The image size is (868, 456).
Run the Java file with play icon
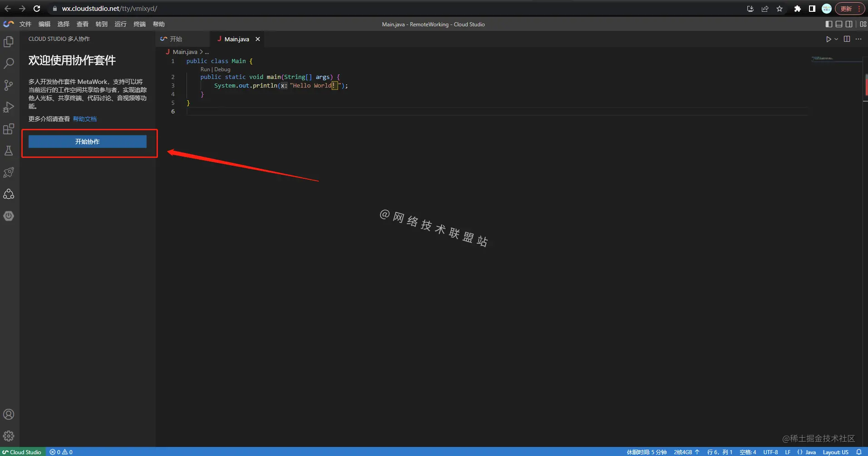tap(829, 39)
